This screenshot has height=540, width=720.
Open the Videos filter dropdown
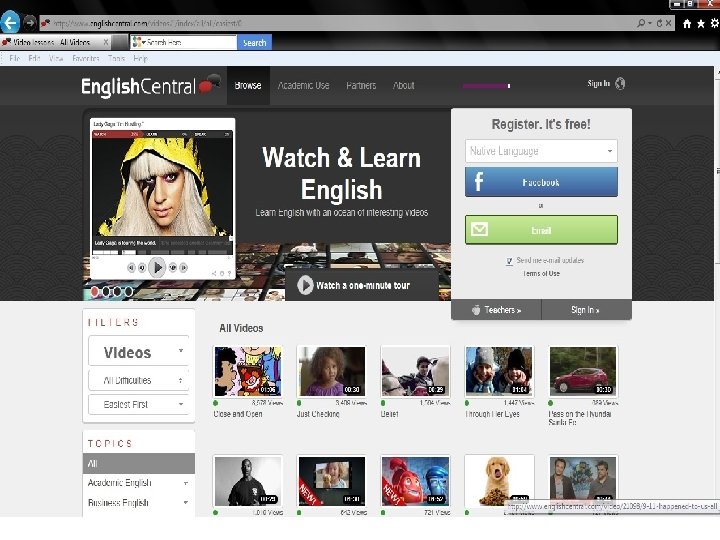click(x=138, y=352)
